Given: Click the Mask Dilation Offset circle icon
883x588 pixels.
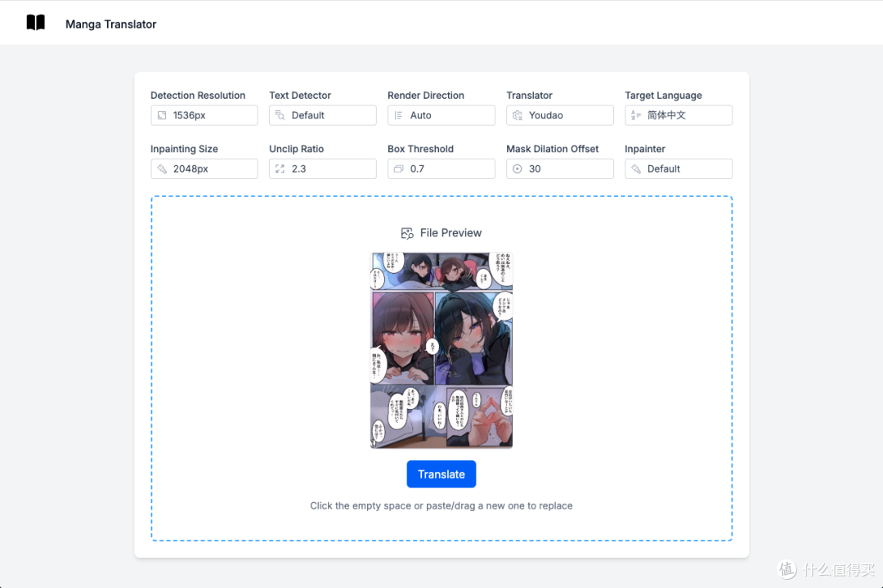Looking at the screenshot, I should click(x=518, y=168).
